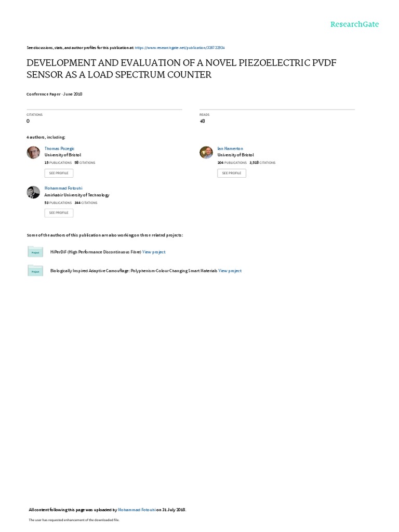399x532 pixels.
Task: Click the reads count value
Action: click(202, 121)
